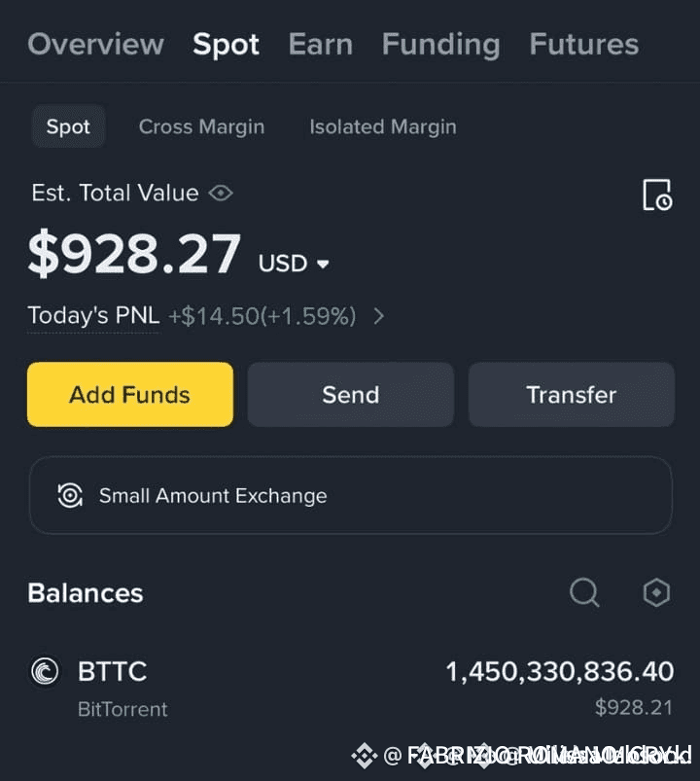Open USD currency dropdown

tap(295, 264)
